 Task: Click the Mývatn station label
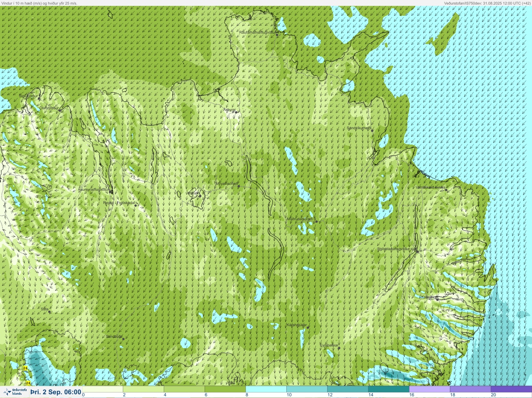(x=194, y=193)
